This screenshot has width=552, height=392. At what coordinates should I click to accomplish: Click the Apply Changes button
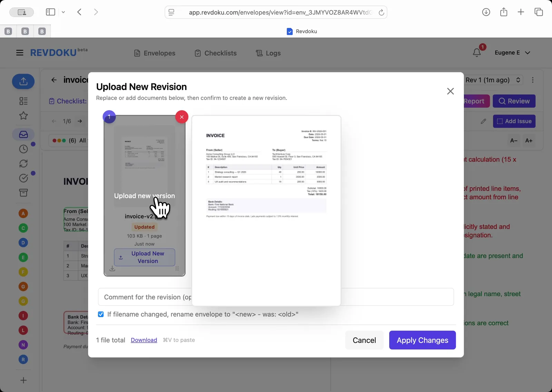[422, 340]
